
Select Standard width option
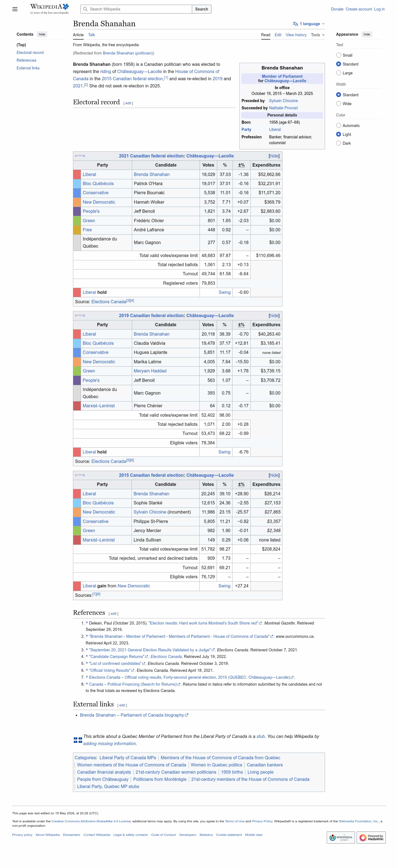338,95
